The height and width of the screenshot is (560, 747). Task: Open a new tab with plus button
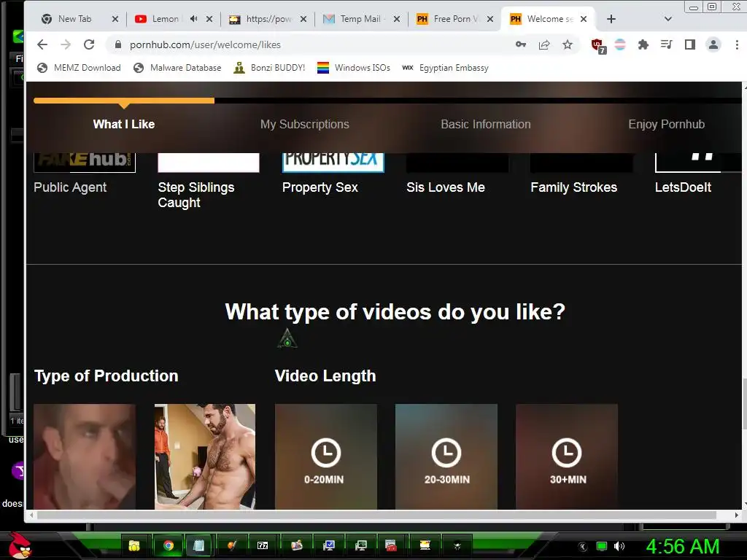click(x=611, y=19)
